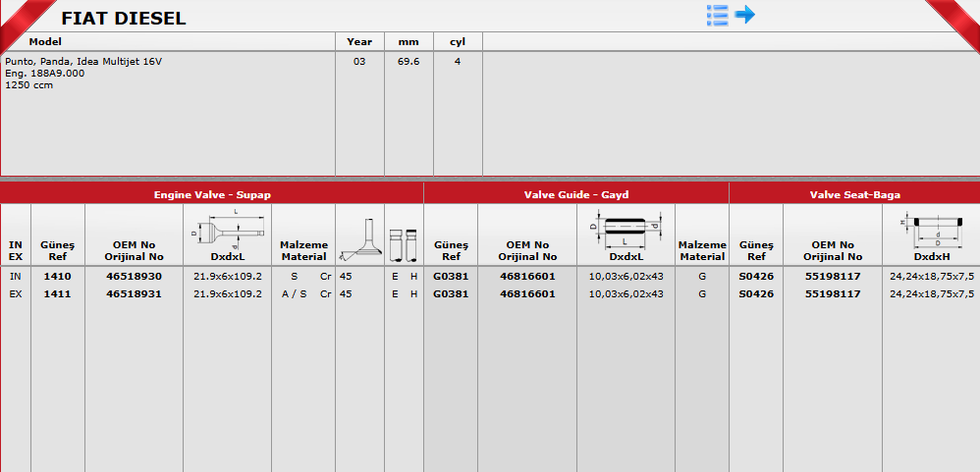Open valve guide G0381 in IN row
This screenshot has height=472, width=980.
pyautogui.click(x=451, y=277)
